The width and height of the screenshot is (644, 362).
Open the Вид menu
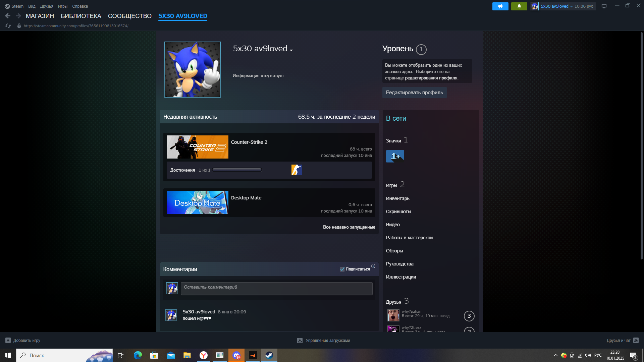pyautogui.click(x=32, y=6)
